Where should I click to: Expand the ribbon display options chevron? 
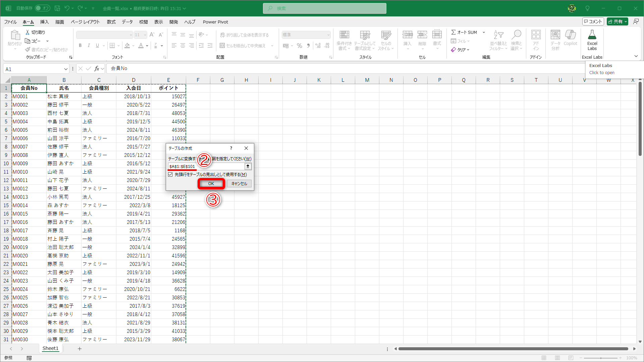[636, 56]
